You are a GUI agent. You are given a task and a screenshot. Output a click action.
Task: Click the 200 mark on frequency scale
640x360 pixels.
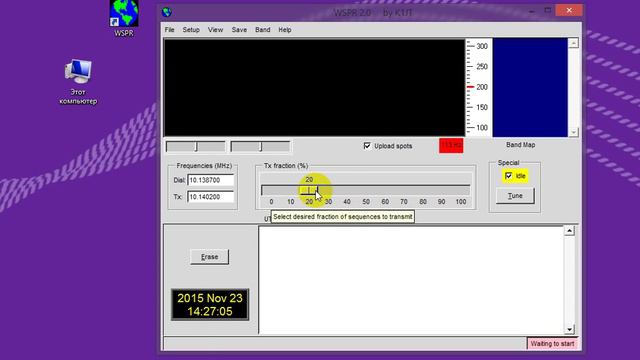pyautogui.click(x=482, y=87)
